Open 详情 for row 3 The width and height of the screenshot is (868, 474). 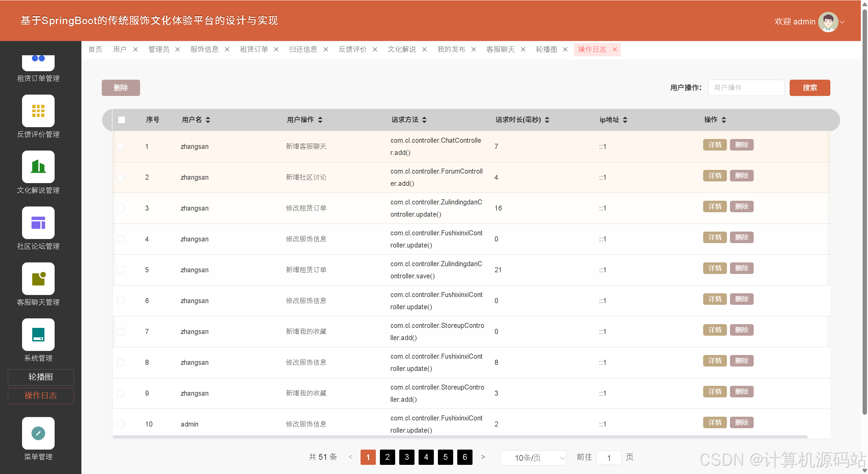[714, 206]
